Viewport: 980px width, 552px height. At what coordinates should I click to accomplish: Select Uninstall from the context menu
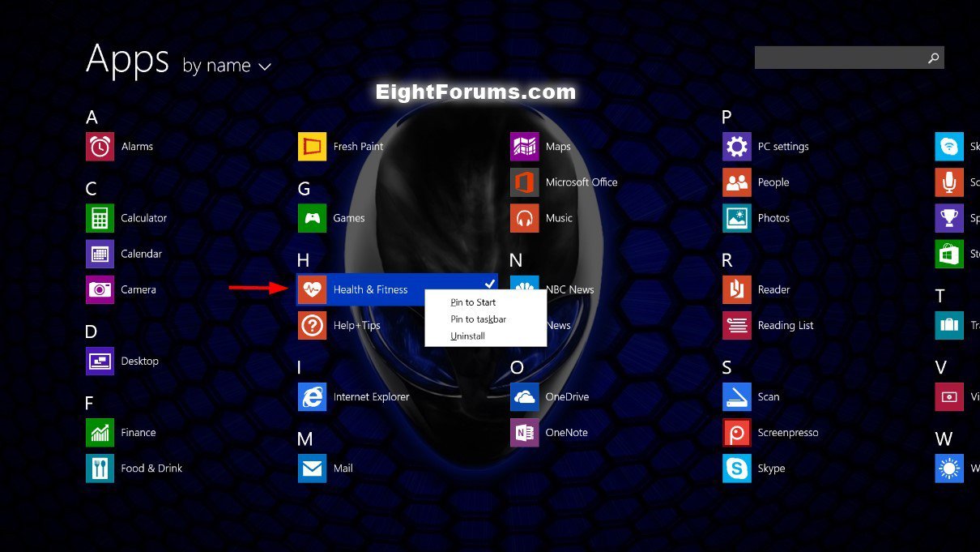[x=467, y=336]
